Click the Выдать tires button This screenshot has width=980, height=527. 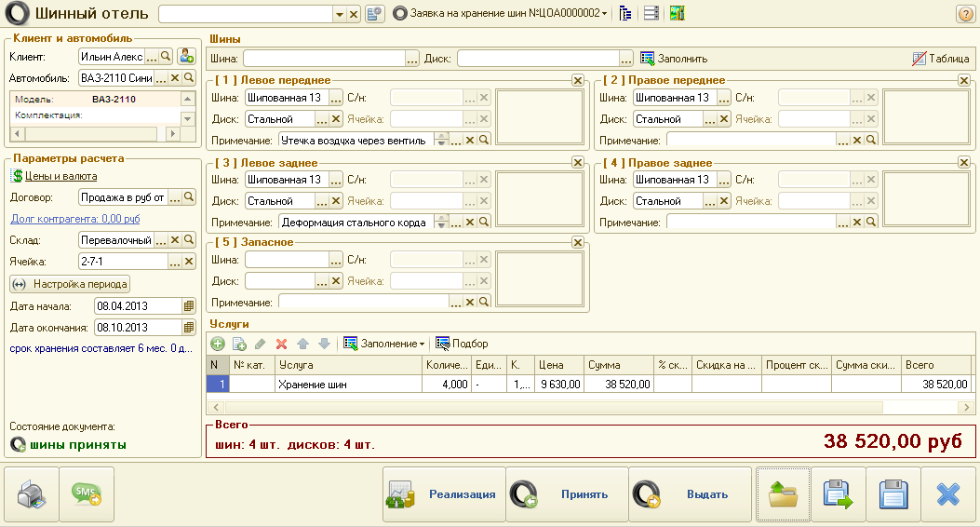(690, 493)
